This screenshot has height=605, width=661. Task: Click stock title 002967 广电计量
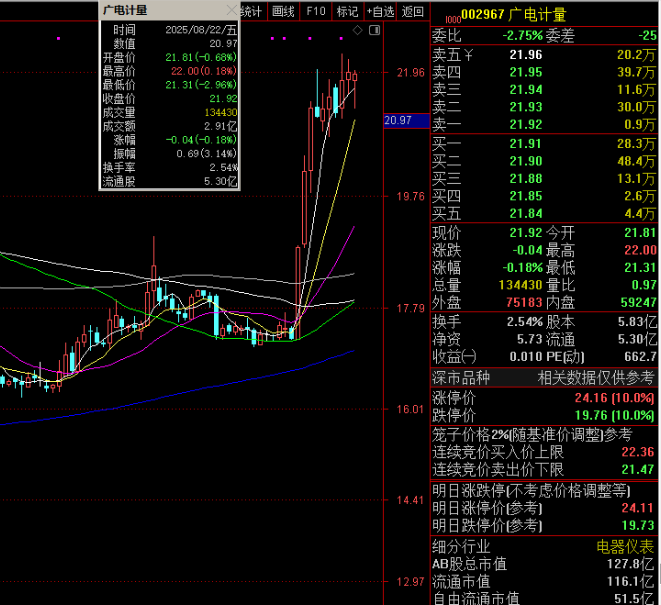click(513, 14)
